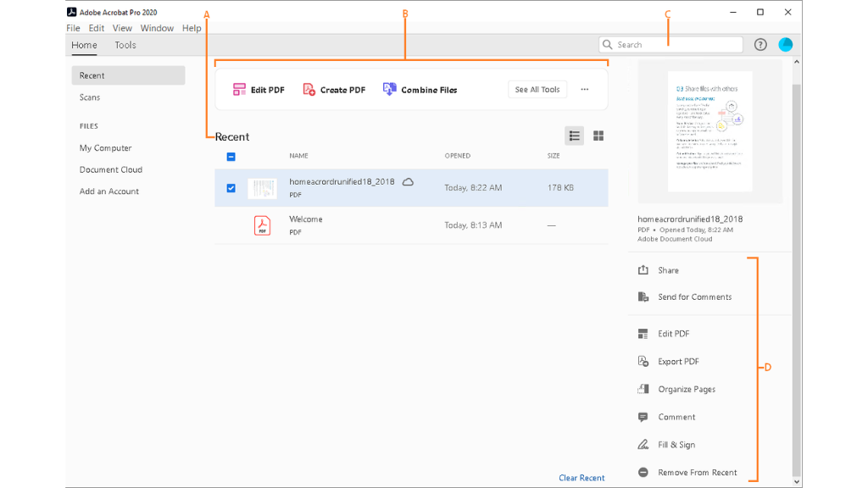Click the search magnifier icon
This screenshot has width=868, height=488.
click(607, 44)
